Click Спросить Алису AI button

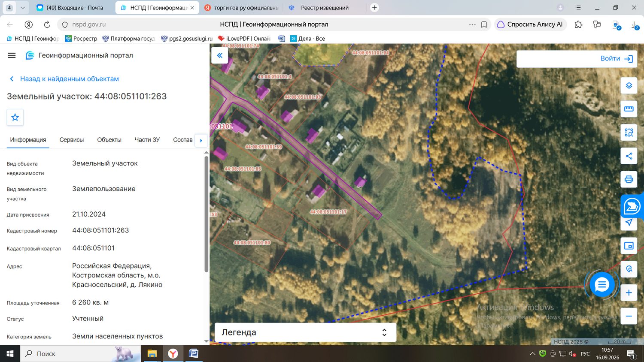click(530, 24)
